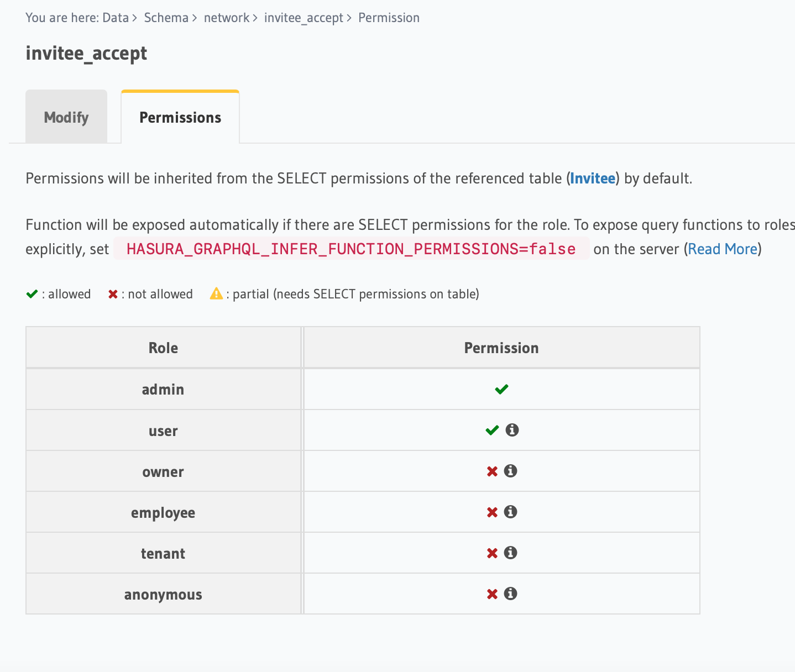
Task: Click the warning triangle in the legend
Action: [217, 293]
